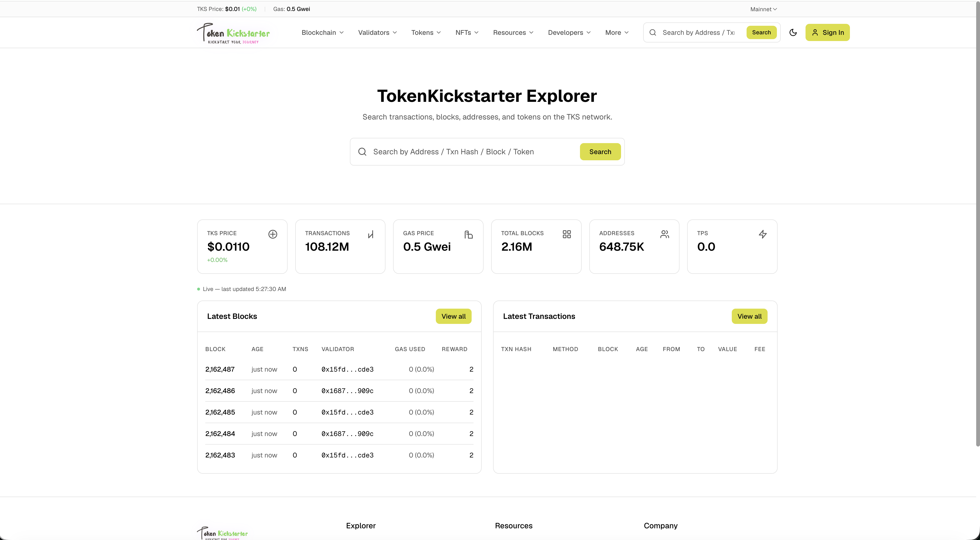Screen dimensions: 980x540
Task: Click the 108.12M transactions value
Action: coord(327,247)
